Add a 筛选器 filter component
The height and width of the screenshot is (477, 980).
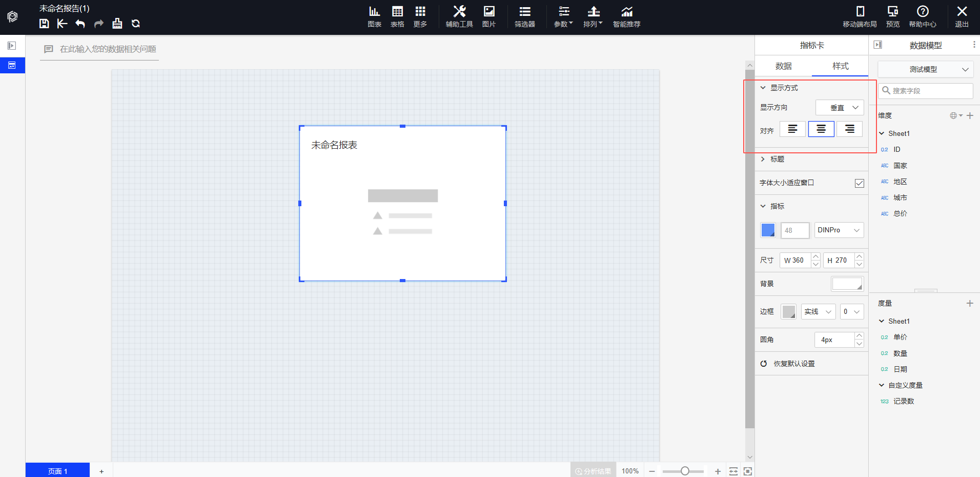click(524, 16)
